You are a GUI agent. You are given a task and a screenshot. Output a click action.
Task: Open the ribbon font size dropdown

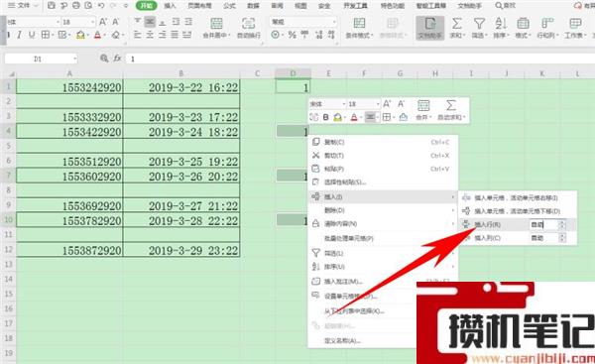92,22
